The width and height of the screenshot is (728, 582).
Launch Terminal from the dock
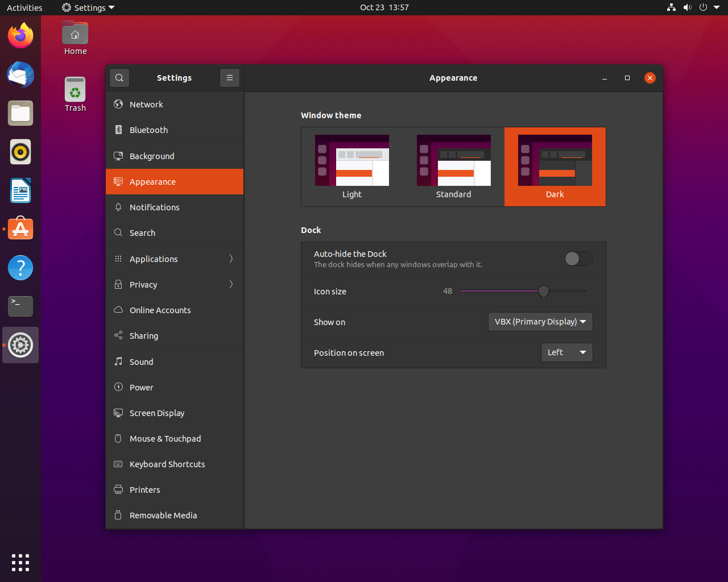coord(20,306)
